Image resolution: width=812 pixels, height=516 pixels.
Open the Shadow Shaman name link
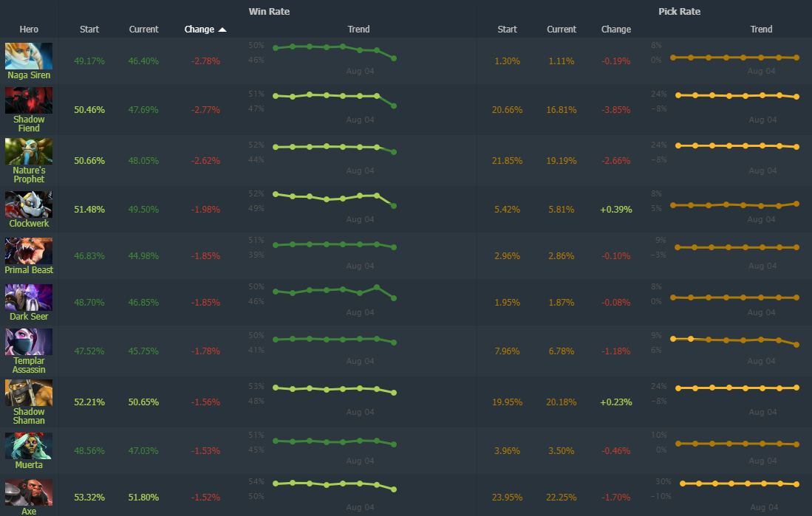[x=29, y=416]
